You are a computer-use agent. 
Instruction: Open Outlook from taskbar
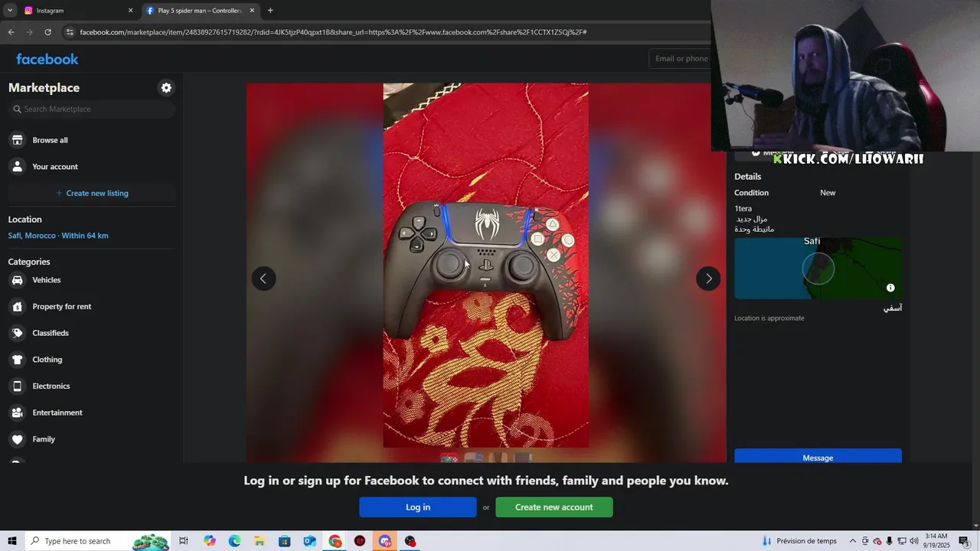[309, 541]
